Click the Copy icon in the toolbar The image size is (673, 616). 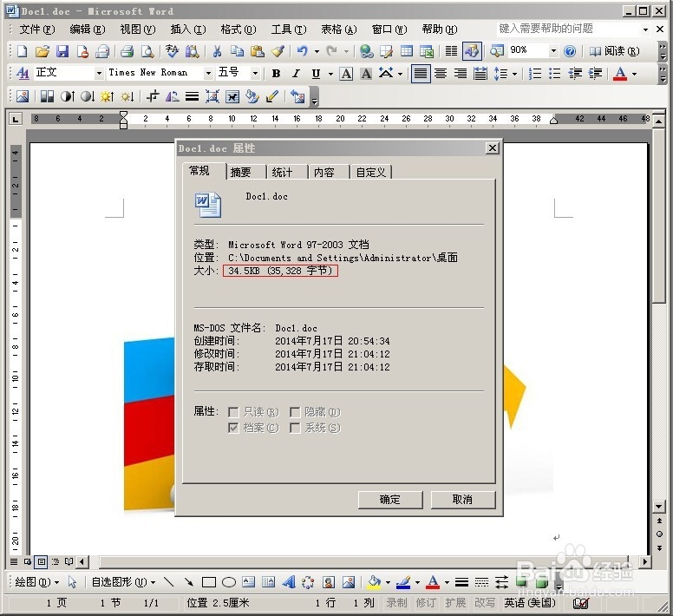[237, 51]
